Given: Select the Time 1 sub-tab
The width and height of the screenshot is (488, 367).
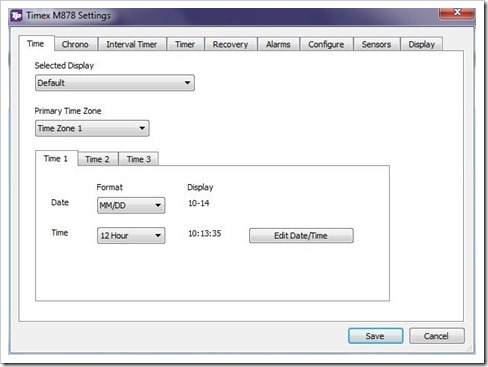Looking at the screenshot, I should click(x=56, y=158).
